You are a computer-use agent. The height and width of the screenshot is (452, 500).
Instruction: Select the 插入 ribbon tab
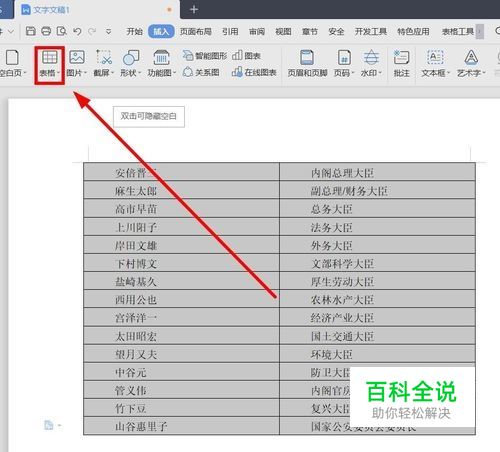pyautogui.click(x=161, y=31)
